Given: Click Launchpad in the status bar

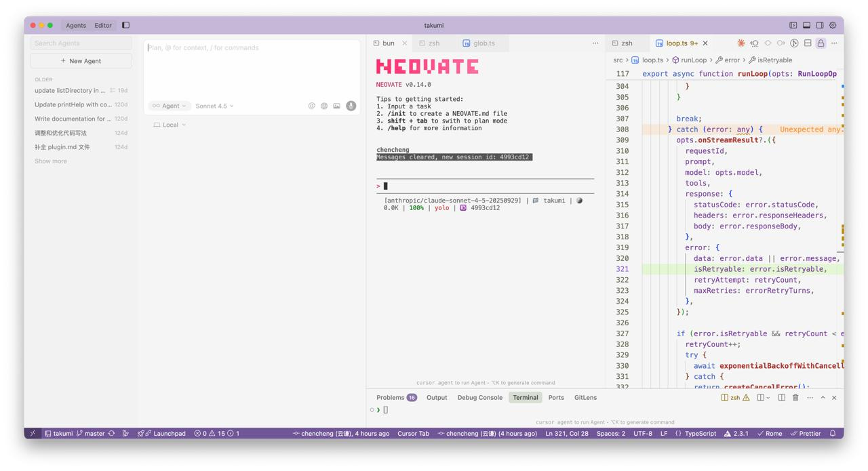Looking at the screenshot, I should pyautogui.click(x=162, y=434).
